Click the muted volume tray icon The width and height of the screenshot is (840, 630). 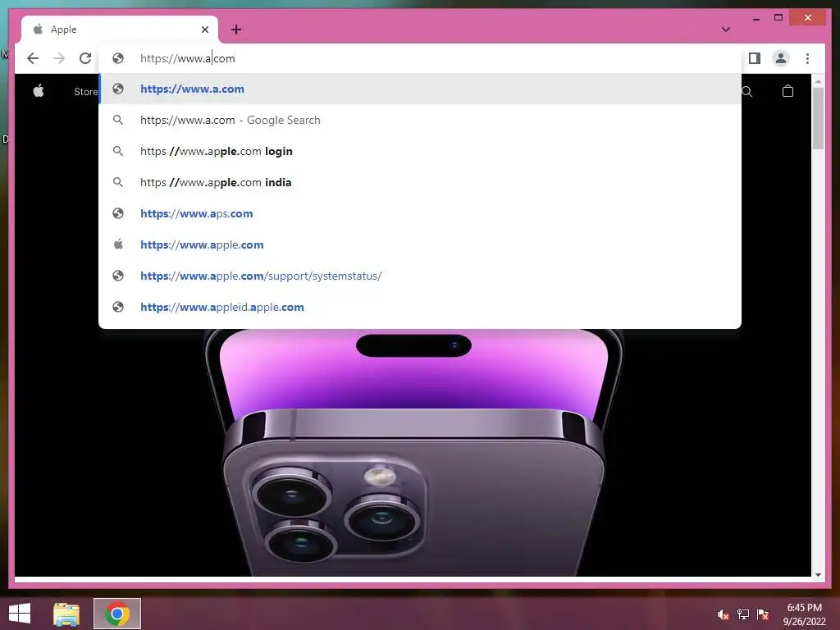click(723, 614)
